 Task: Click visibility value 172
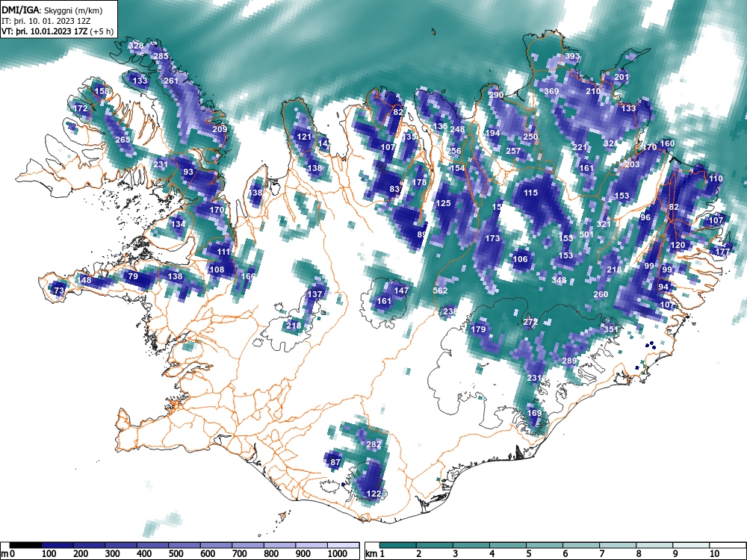click(81, 108)
